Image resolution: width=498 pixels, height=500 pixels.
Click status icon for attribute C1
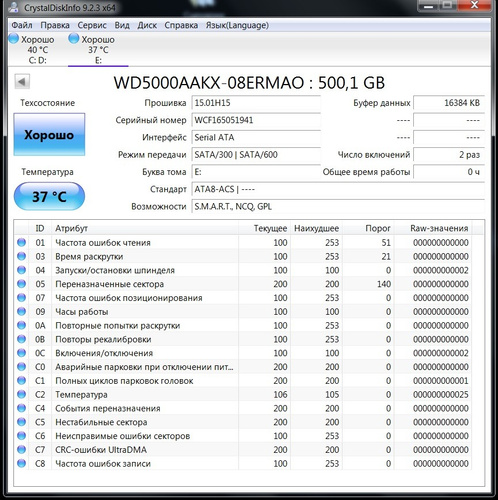22,381
